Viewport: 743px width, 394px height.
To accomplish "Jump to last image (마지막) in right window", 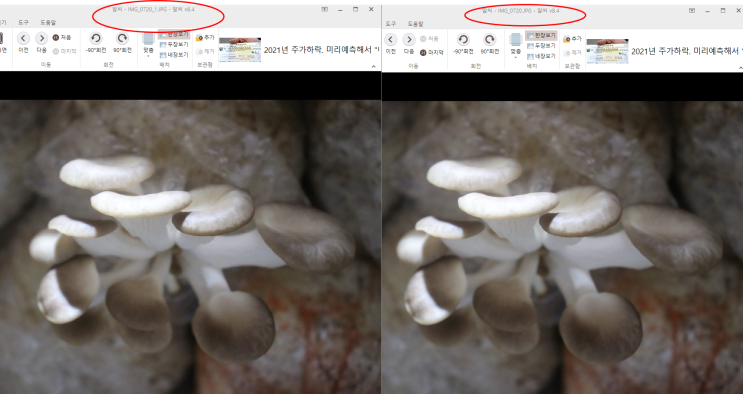I will (432, 52).
